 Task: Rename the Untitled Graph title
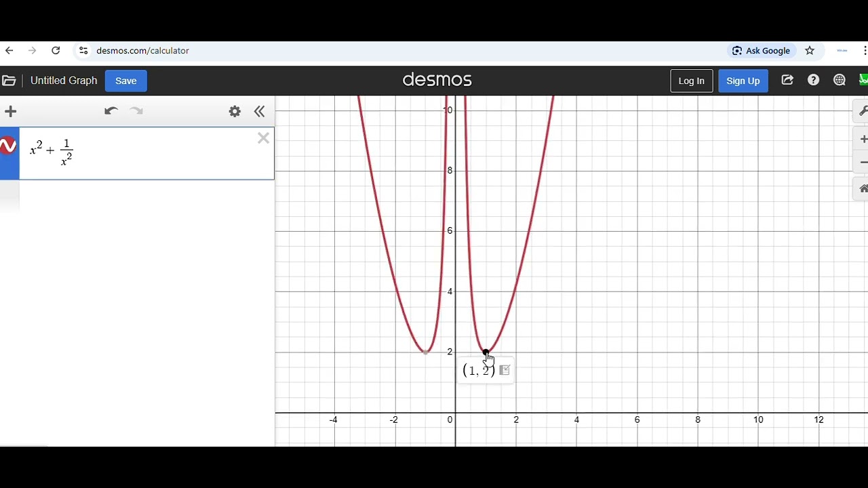pyautogui.click(x=64, y=81)
